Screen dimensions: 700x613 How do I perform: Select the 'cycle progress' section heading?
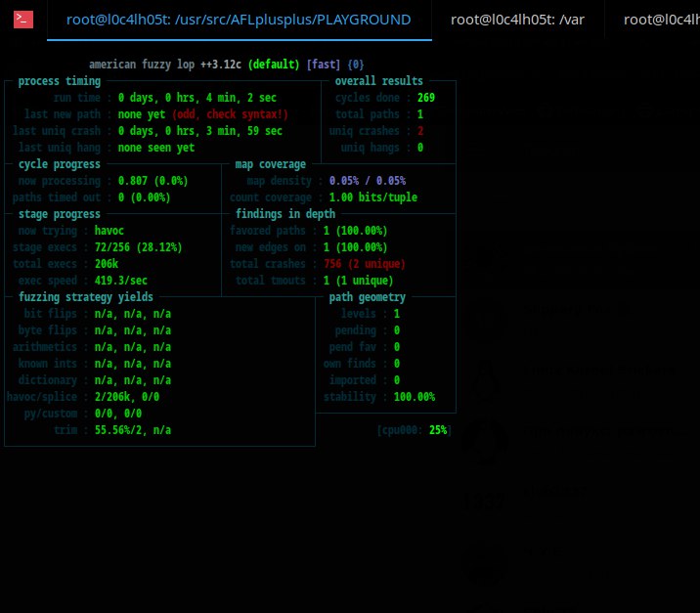[x=60, y=164]
